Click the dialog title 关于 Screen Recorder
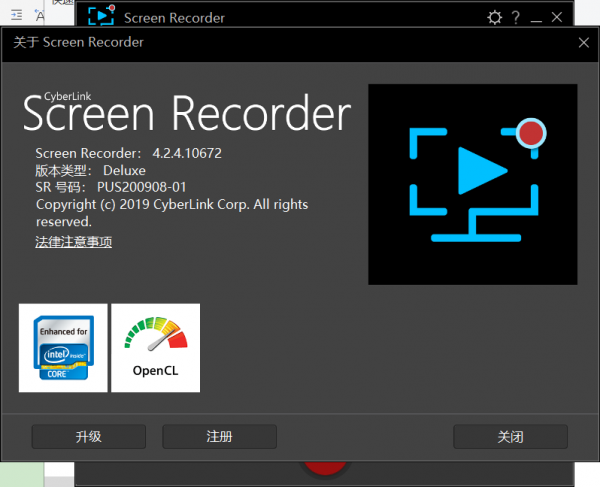The image size is (600, 487). pyautogui.click(x=78, y=42)
